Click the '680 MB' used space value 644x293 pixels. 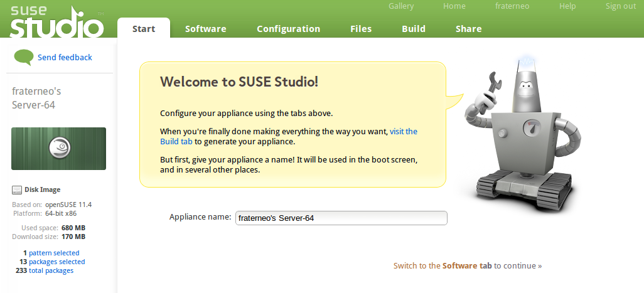pyautogui.click(x=73, y=228)
